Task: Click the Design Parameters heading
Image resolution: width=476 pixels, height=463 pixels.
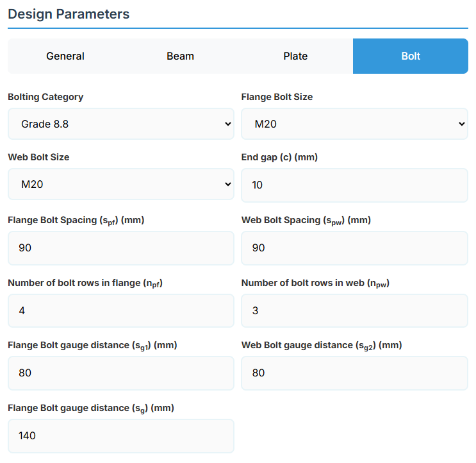Action: [69, 14]
